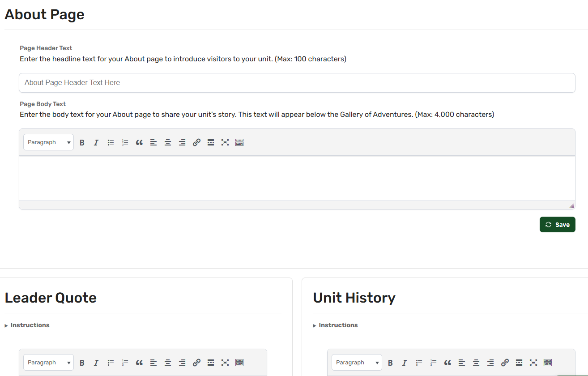Focus the About Page Header Text field
588x376 pixels.
(x=297, y=83)
